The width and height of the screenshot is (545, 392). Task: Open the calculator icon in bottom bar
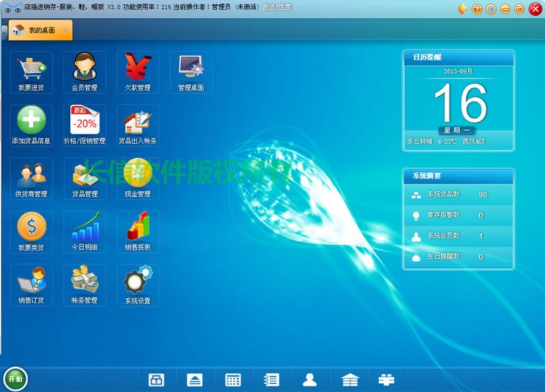tap(233, 380)
